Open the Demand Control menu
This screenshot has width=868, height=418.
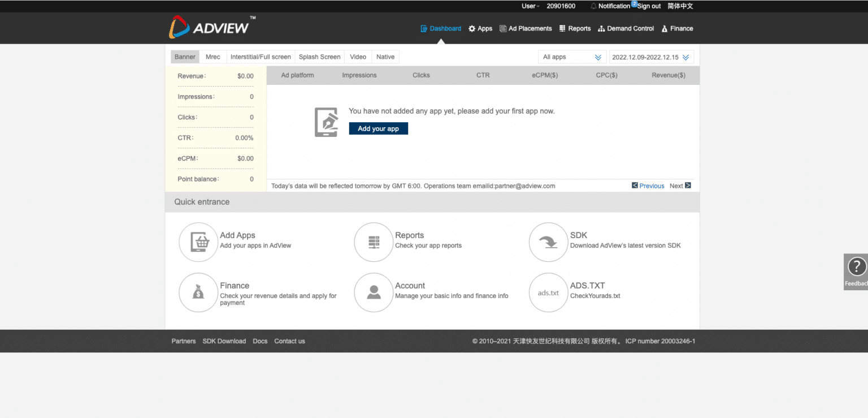pos(626,29)
